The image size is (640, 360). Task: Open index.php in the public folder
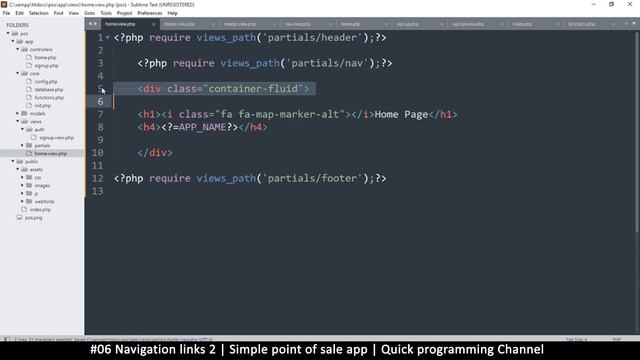40,209
